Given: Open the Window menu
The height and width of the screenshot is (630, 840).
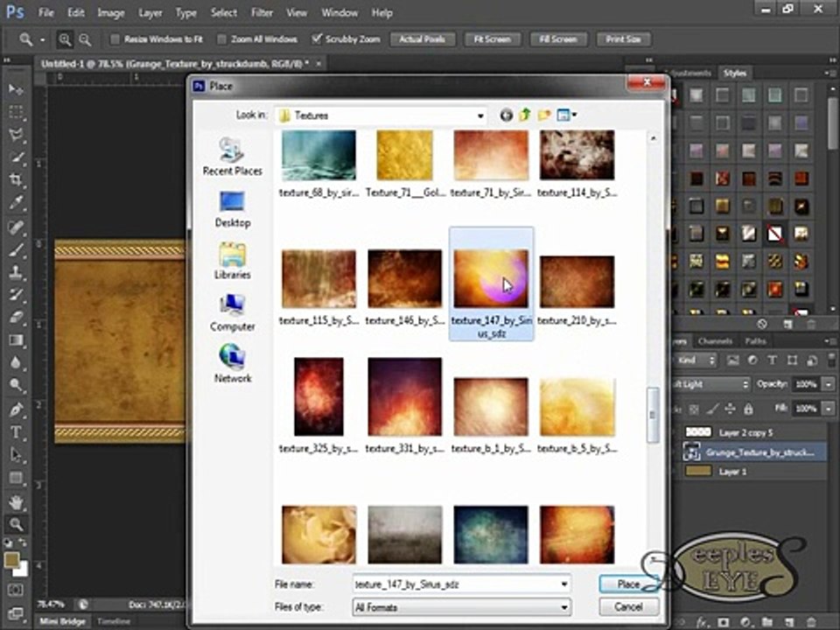Looking at the screenshot, I should 339,12.
